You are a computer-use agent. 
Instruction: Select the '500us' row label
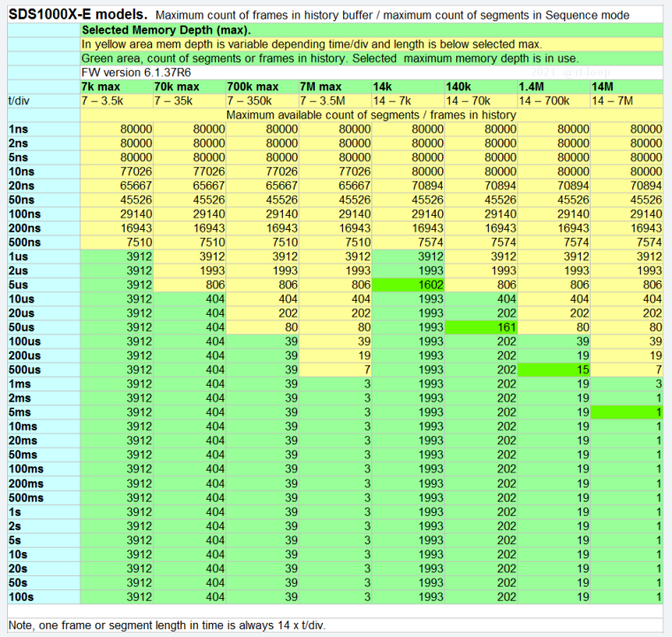43,370
